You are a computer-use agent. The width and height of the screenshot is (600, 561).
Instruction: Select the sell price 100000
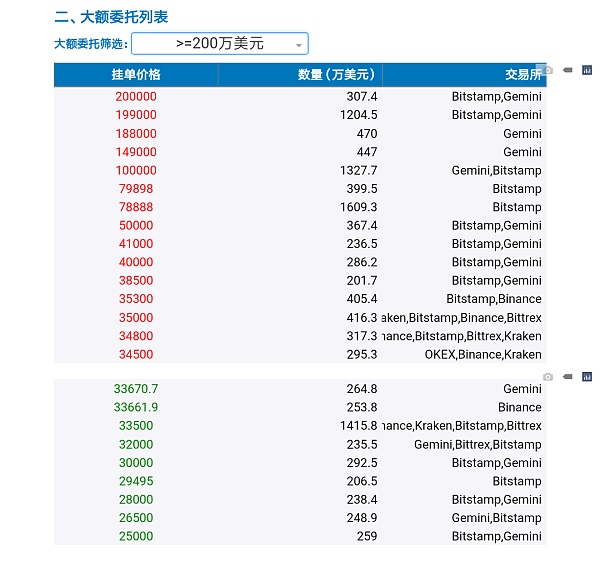pyautogui.click(x=136, y=170)
